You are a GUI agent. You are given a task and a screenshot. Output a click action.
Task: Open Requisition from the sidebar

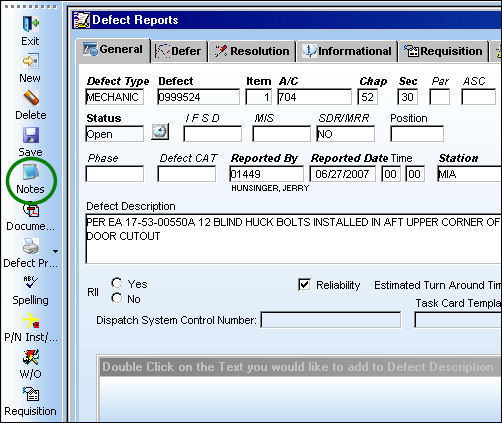click(x=31, y=394)
